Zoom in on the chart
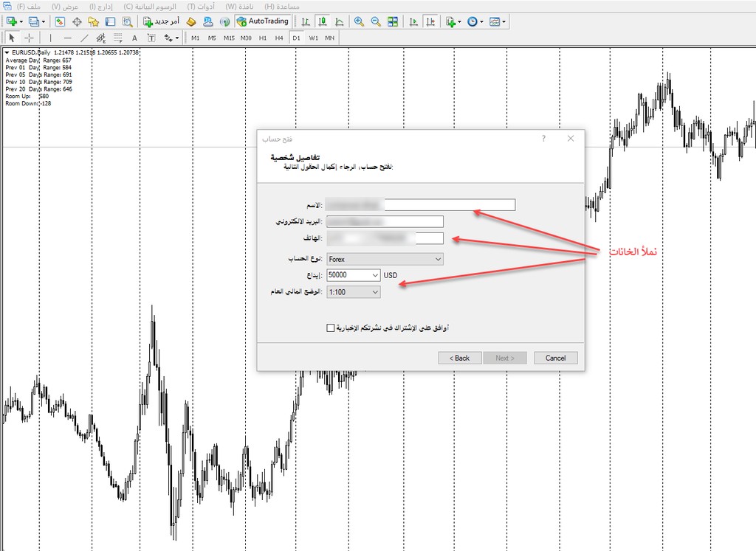The image size is (756, 551). 358,22
